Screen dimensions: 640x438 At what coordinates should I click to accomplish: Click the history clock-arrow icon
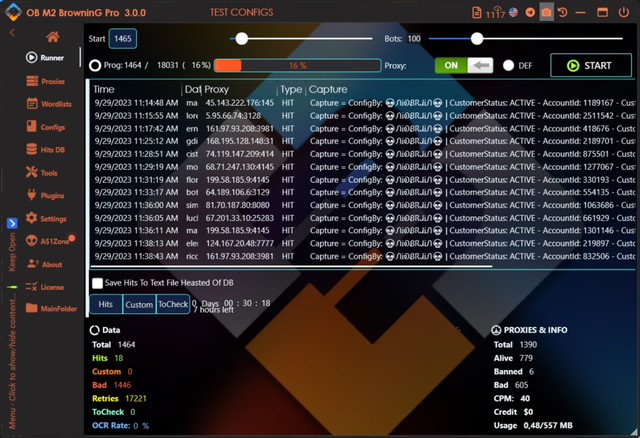point(562,12)
